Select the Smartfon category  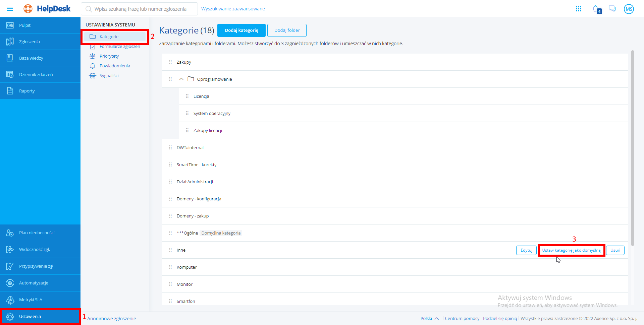point(395,299)
